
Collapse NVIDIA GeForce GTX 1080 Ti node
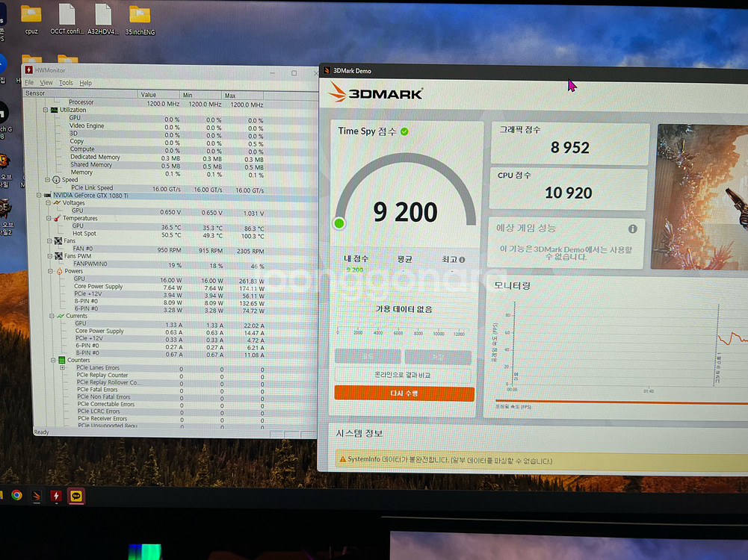coord(39,195)
